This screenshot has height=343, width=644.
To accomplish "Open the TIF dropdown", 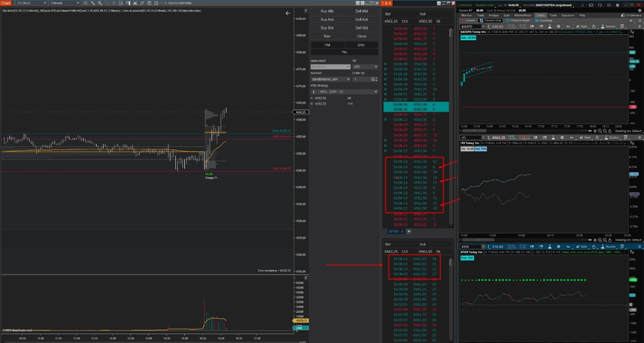I will [365, 67].
